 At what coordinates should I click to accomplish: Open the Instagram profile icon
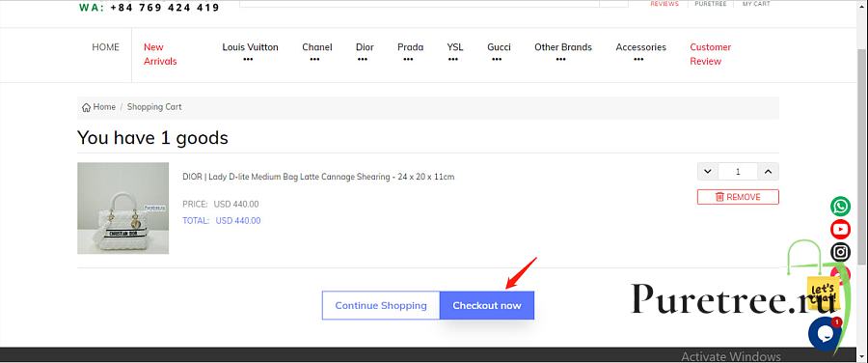[x=840, y=252]
